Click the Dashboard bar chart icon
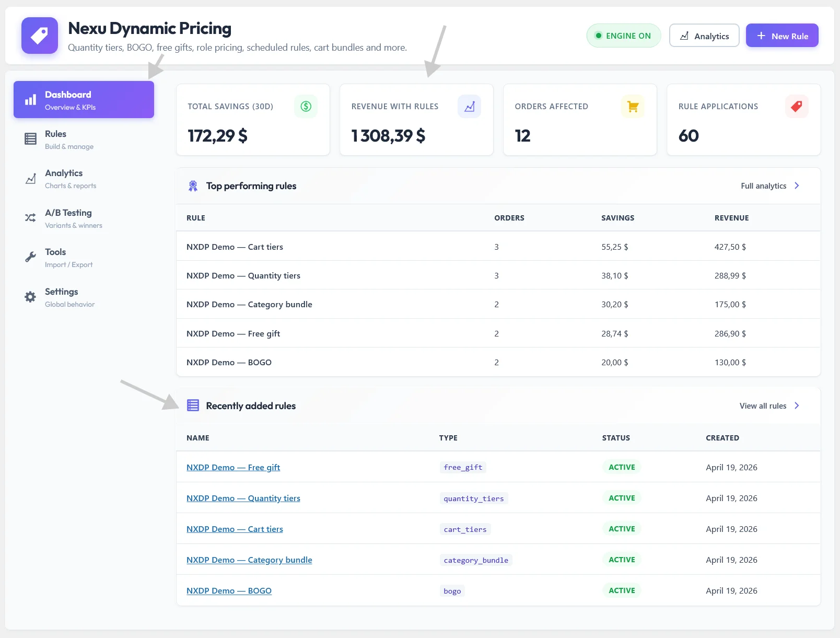This screenshot has height=638, width=840. point(31,100)
